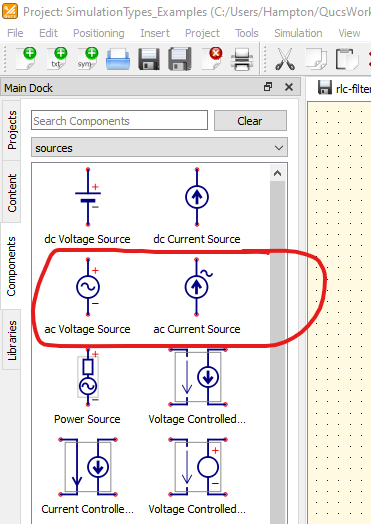Open the Edit menu

48,33
